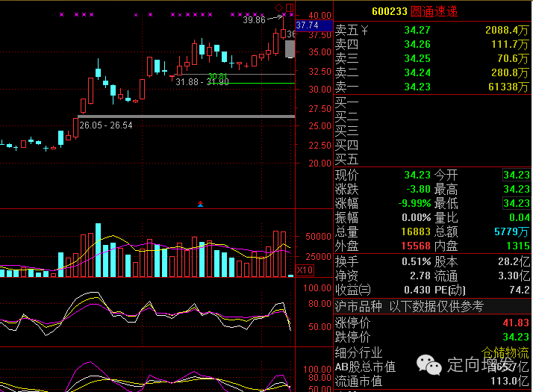Click the 换手 value 0.51%
533x392 pixels.
coord(417,262)
